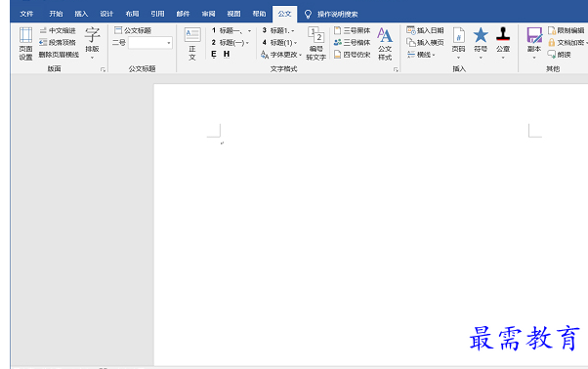Open the 排版 typesetting menu
Image resolution: width=588 pixels, height=369 pixels.
[92, 44]
